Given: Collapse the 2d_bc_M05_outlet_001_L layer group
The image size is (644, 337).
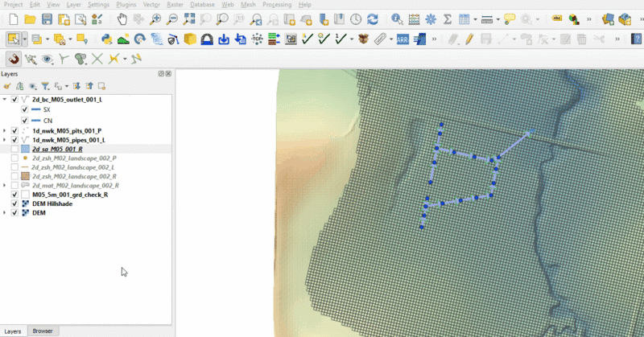Looking at the screenshot, I should pos(5,99).
